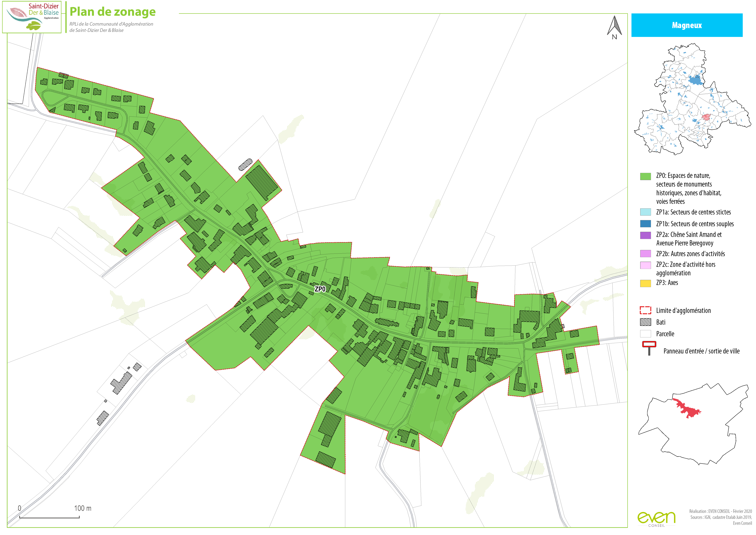Click the Saint-Dizier Der & Blaise logo
The image size is (756, 535).
click(32, 17)
